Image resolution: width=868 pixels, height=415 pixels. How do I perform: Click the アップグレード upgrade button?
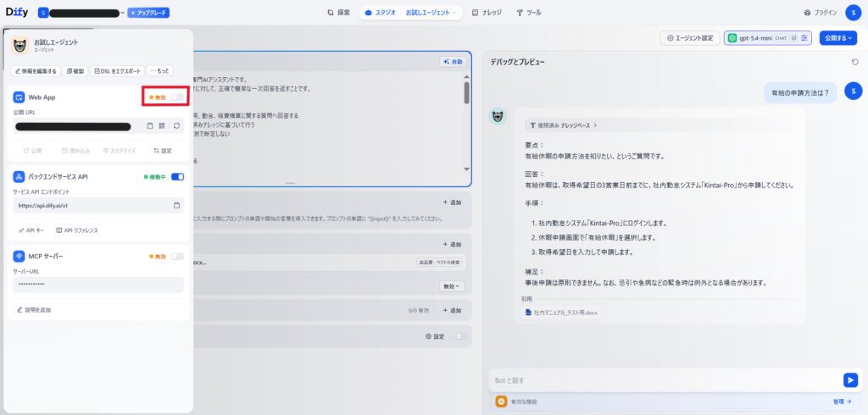(148, 12)
